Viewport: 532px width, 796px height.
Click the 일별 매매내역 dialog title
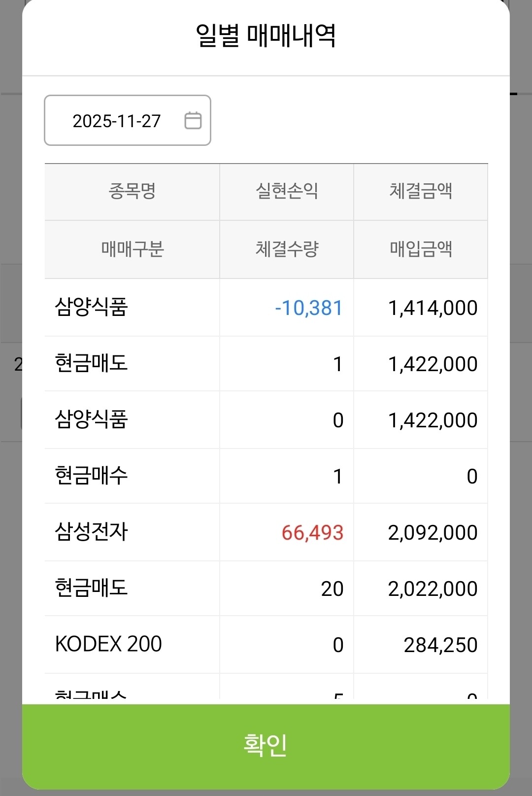click(x=266, y=35)
